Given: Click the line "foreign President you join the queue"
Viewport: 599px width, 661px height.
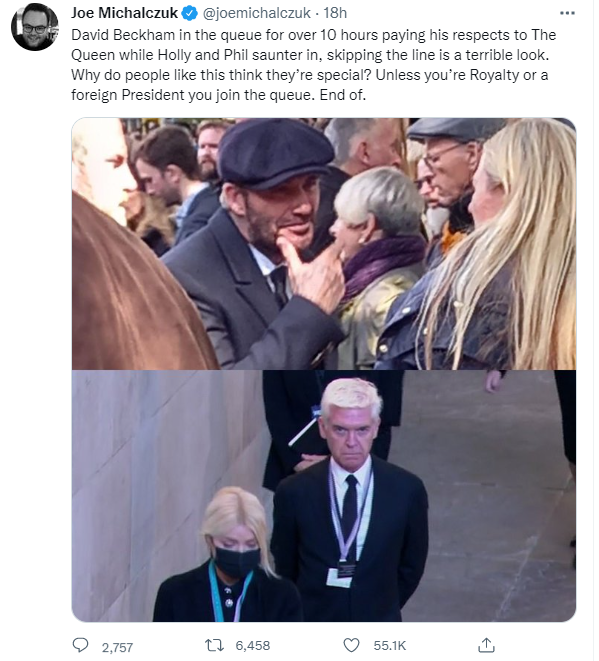Looking at the screenshot, I should click(x=218, y=95).
